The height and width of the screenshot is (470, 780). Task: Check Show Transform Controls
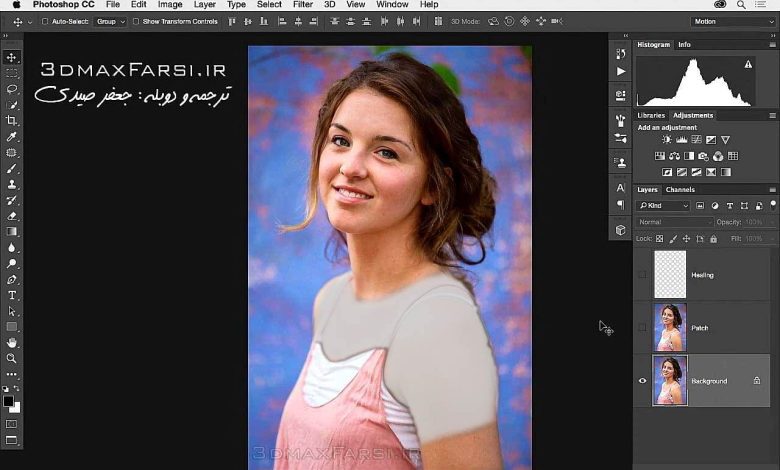(137, 21)
